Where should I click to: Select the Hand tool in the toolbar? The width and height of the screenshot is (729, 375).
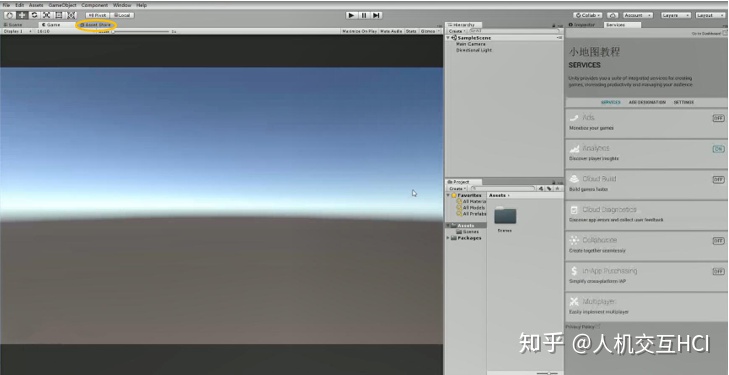click(9, 15)
